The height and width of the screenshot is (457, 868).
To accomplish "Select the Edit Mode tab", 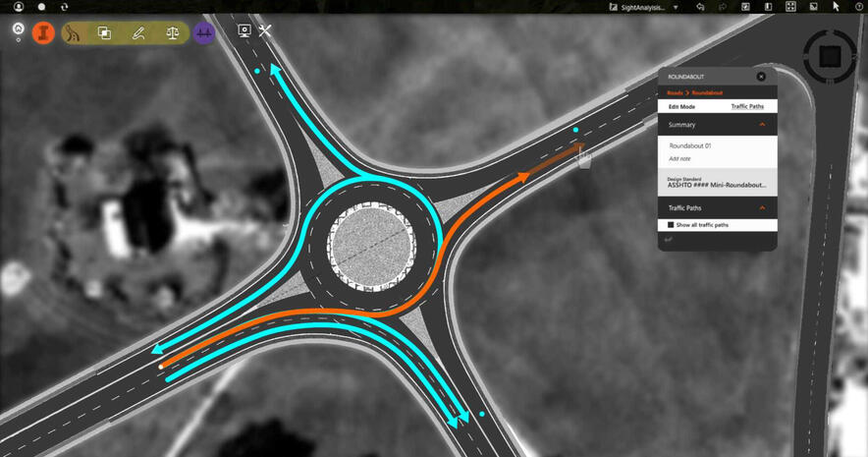I will [x=681, y=106].
